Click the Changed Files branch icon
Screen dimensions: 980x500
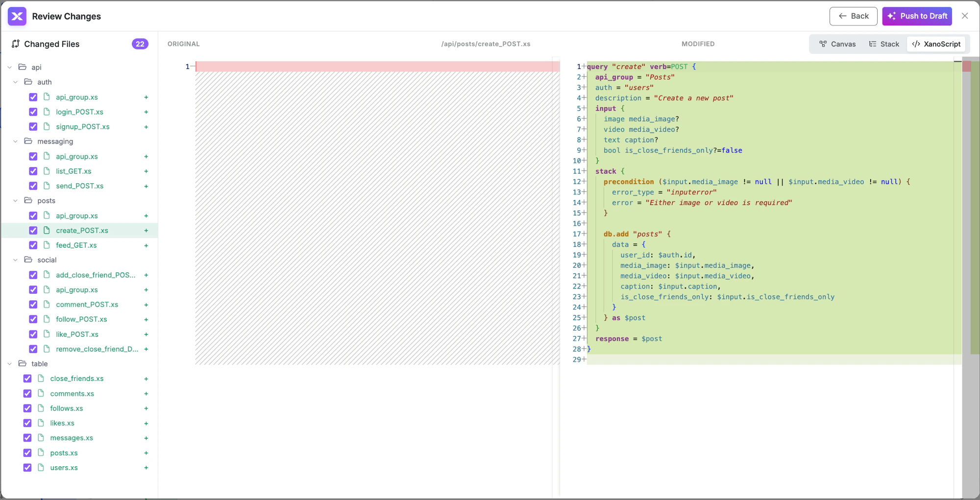[x=16, y=44]
